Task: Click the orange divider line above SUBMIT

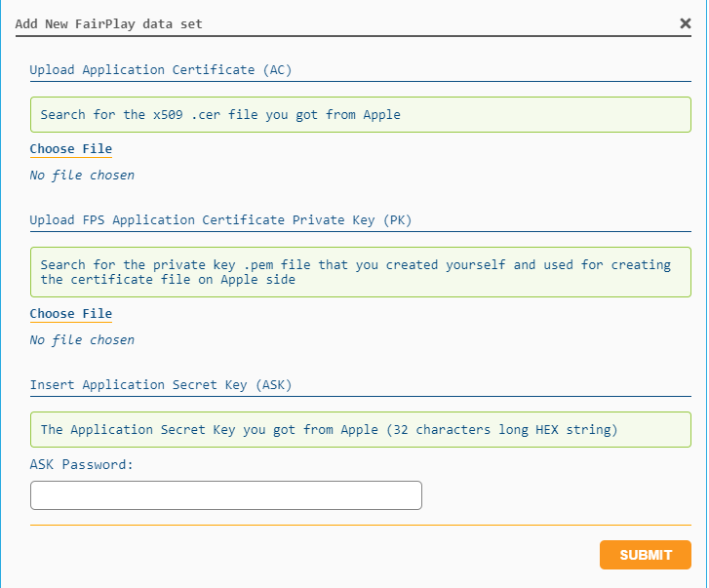Action: click(360, 526)
